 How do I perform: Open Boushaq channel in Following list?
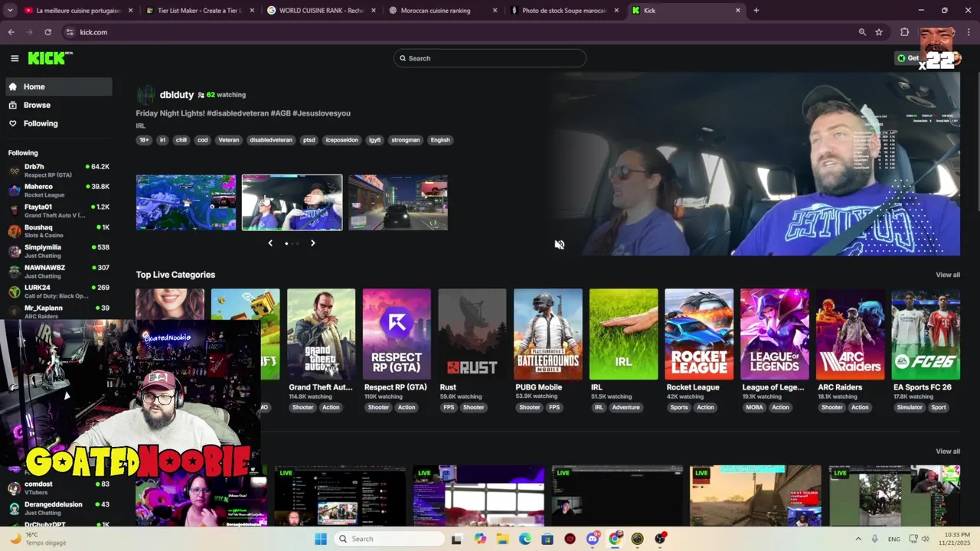click(x=59, y=231)
